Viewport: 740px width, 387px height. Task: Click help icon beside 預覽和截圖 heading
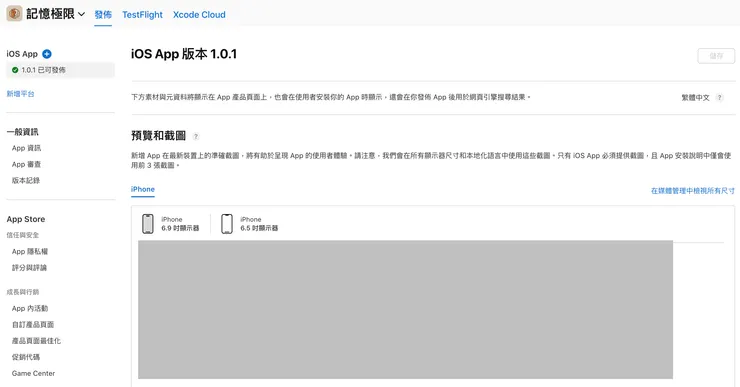coord(196,136)
